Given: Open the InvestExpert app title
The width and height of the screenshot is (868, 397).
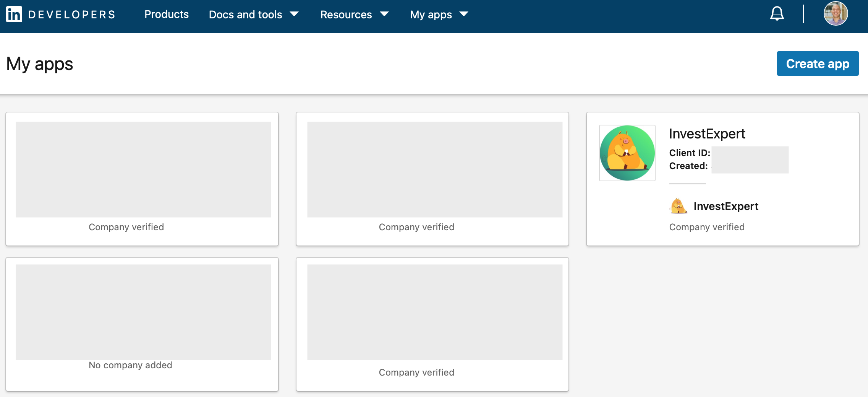Looking at the screenshot, I should coord(707,134).
